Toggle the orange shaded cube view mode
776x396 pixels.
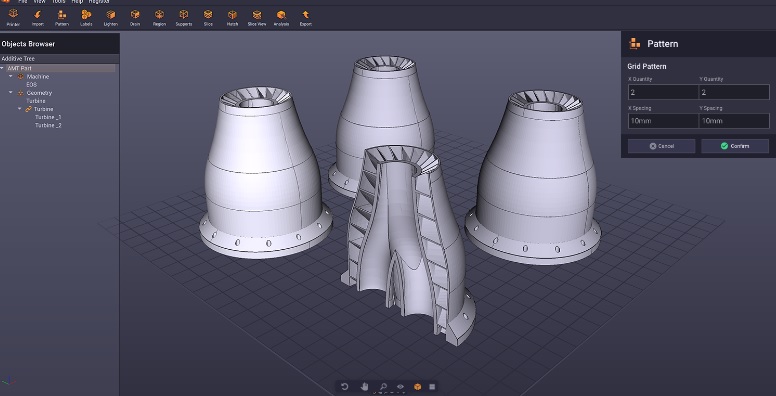418,387
